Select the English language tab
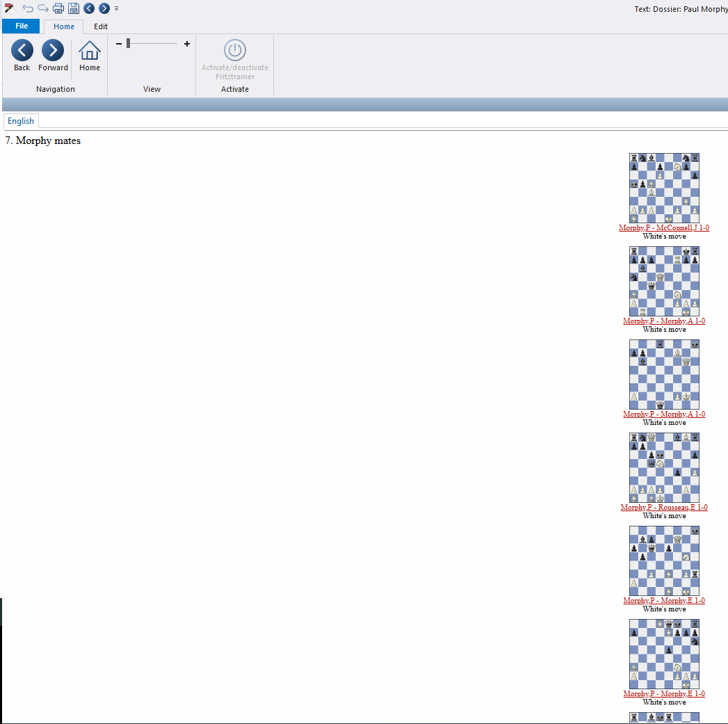 (21, 121)
